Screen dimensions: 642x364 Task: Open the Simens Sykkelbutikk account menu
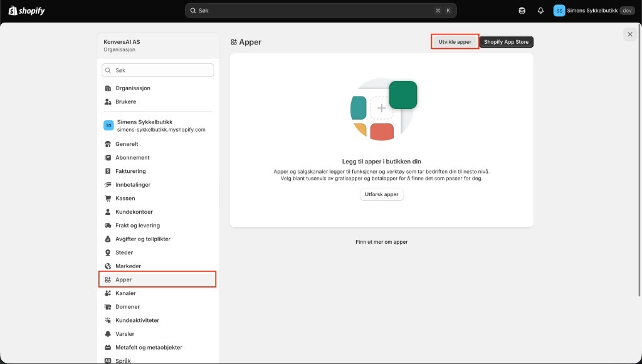pyautogui.click(x=594, y=11)
